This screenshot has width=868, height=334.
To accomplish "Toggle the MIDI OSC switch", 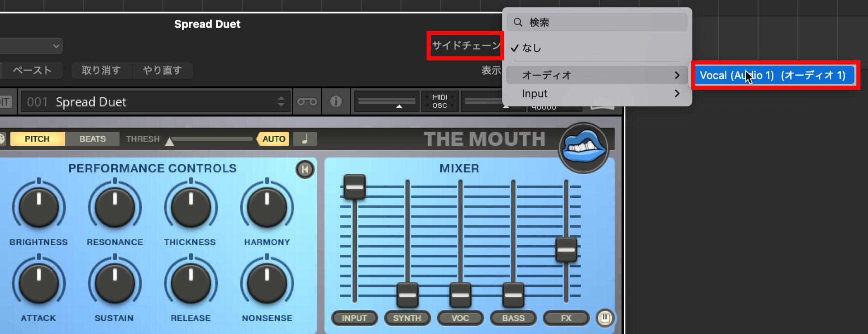I will 440,102.
